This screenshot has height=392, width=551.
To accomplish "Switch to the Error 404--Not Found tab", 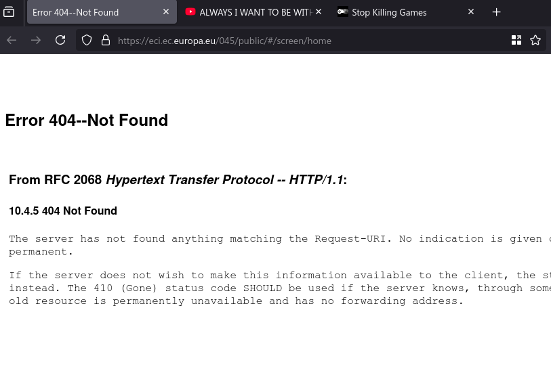I will (x=102, y=12).
